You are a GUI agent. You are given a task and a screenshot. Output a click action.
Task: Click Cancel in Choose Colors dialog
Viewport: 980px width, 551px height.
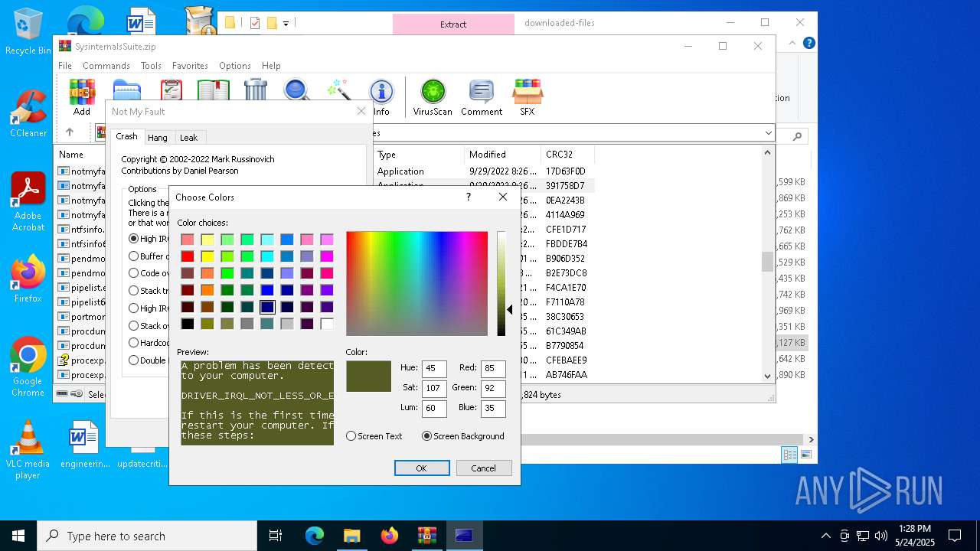pos(484,468)
